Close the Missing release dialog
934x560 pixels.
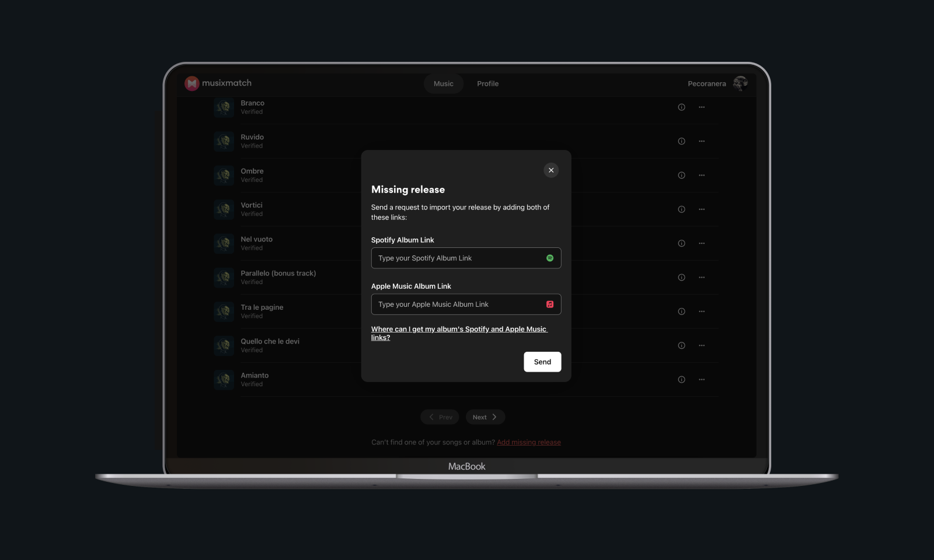[551, 170]
